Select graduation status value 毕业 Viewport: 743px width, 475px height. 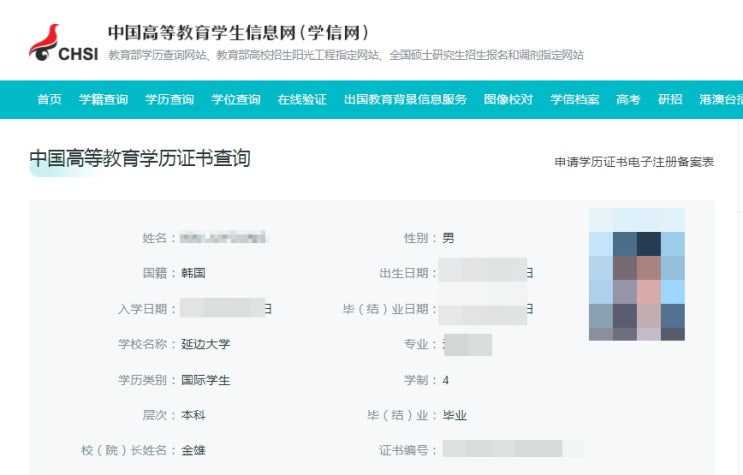454,416
